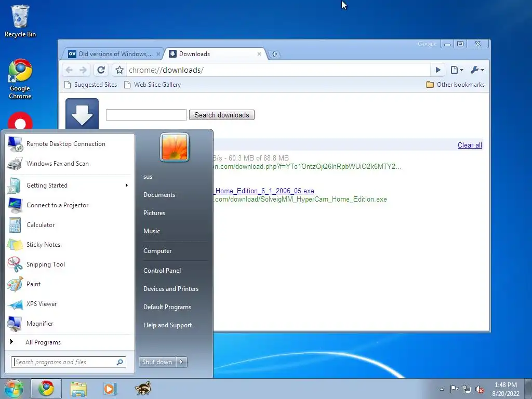
Task: Click the Paint palette icon
Action: click(15, 284)
